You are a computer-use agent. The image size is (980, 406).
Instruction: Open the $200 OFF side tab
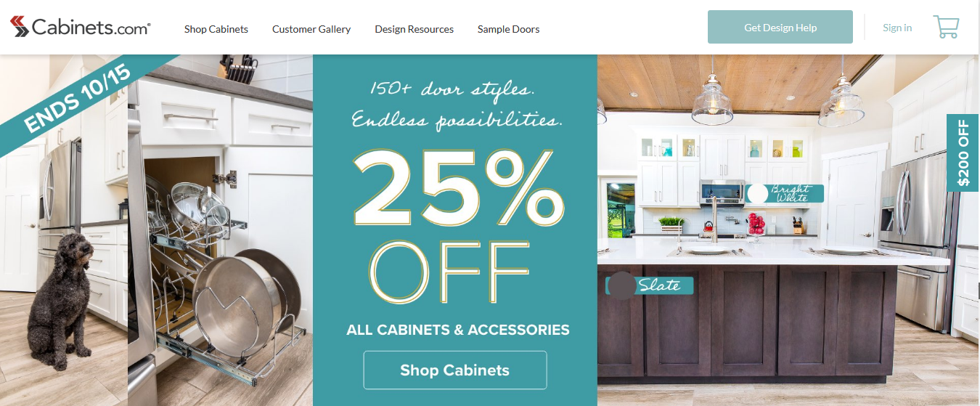tap(963, 153)
